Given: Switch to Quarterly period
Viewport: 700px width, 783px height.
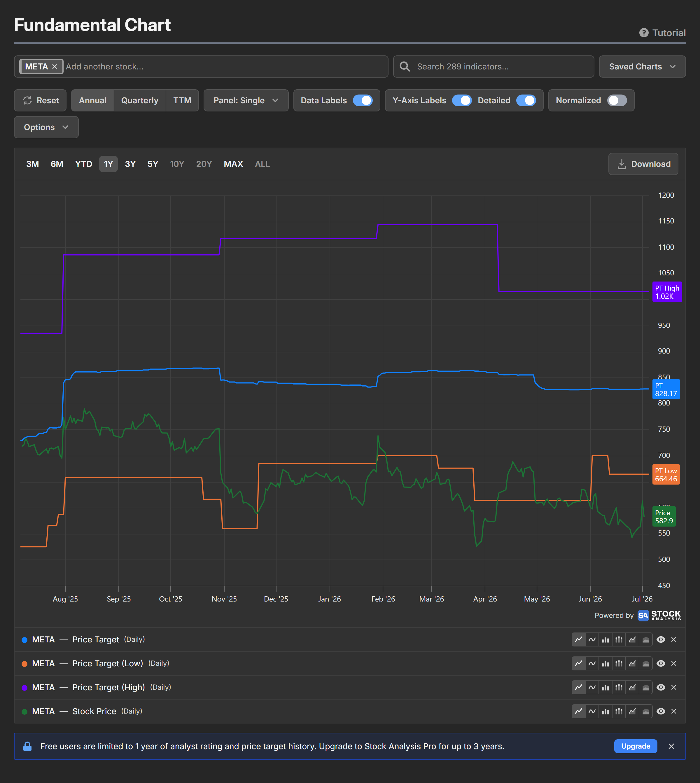Looking at the screenshot, I should coord(140,100).
